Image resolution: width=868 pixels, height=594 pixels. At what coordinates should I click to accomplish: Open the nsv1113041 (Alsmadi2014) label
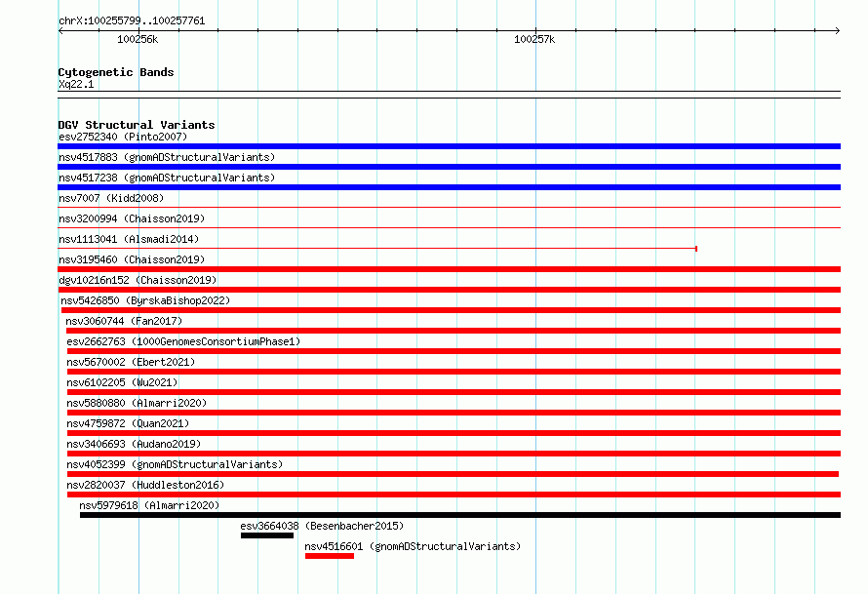click(129, 239)
